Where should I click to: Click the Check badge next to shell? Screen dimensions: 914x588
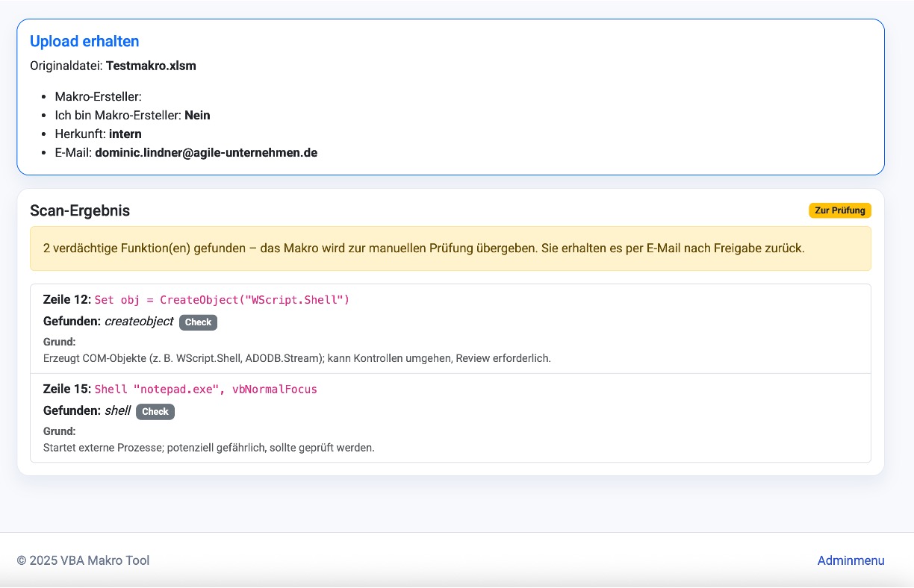coord(155,412)
